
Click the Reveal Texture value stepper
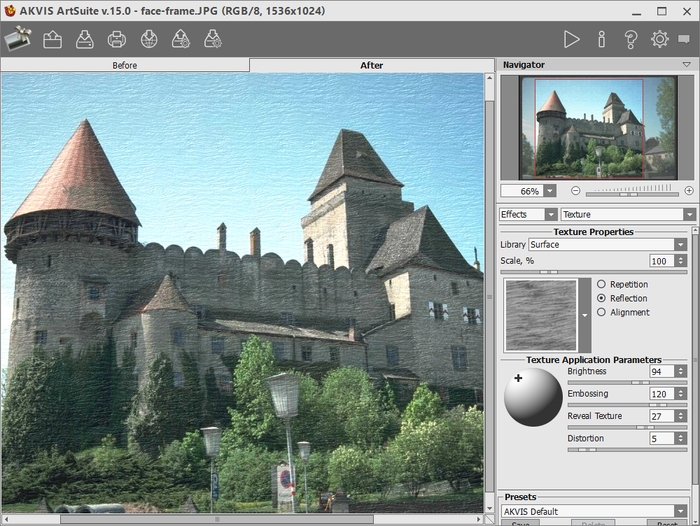click(680, 416)
